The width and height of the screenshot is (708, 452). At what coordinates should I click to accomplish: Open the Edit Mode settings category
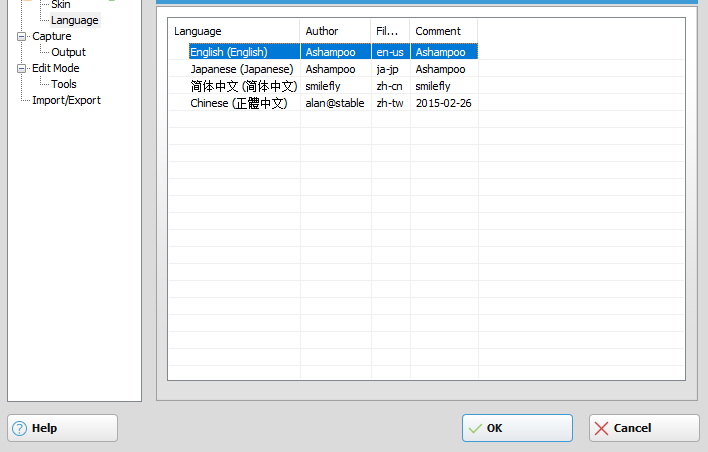click(x=55, y=68)
